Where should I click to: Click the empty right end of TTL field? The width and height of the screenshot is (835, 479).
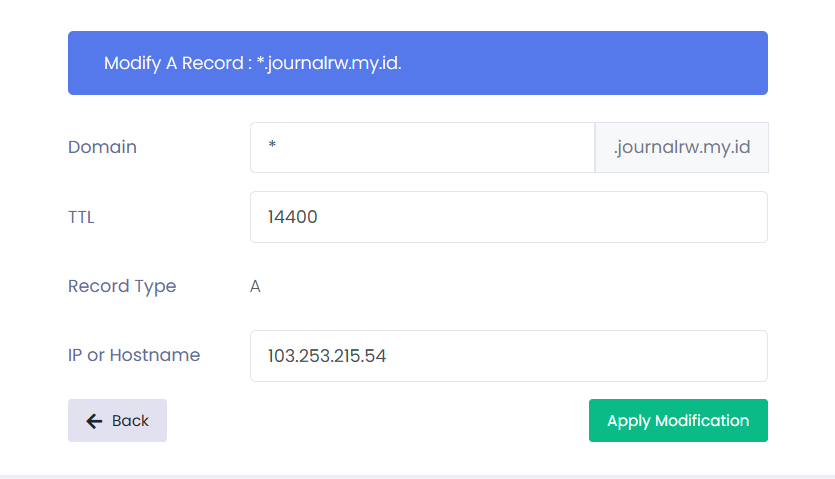[x=720, y=217]
